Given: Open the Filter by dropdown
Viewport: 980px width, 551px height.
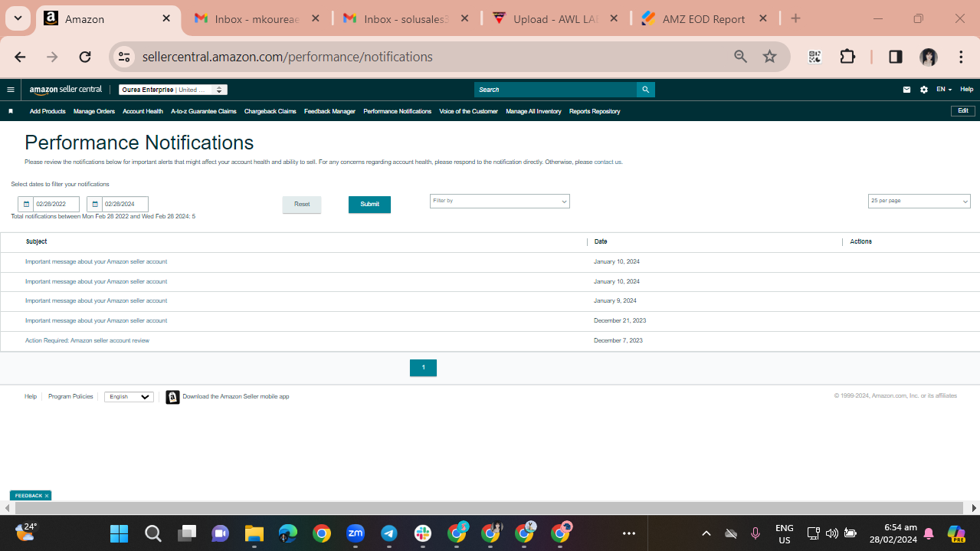Looking at the screenshot, I should pyautogui.click(x=500, y=201).
